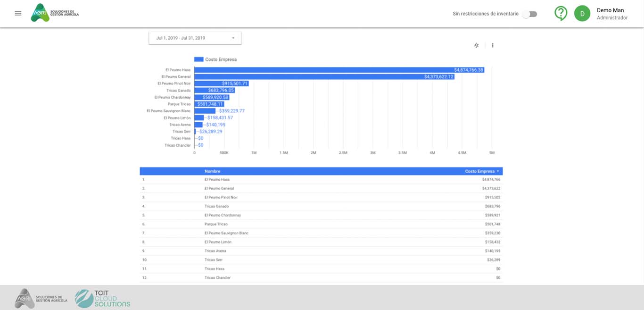644x310 pixels.
Task: Select the Tricao Ganado table row
Action: tap(321, 206)
